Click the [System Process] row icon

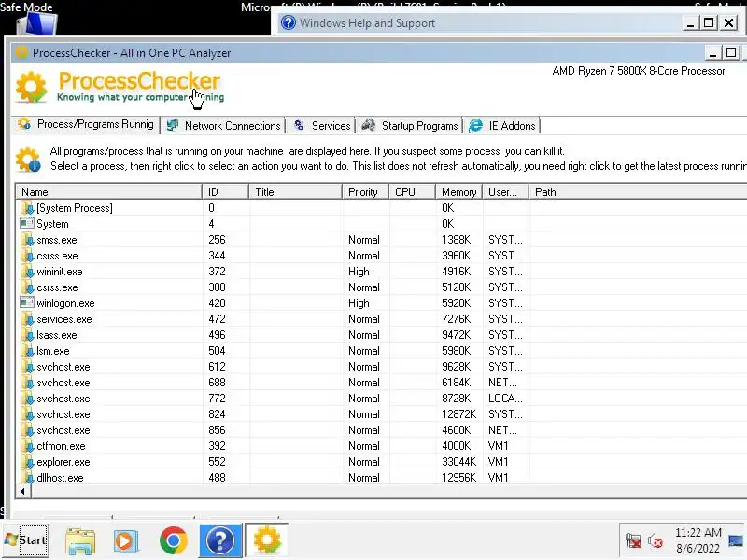point(28,208)
